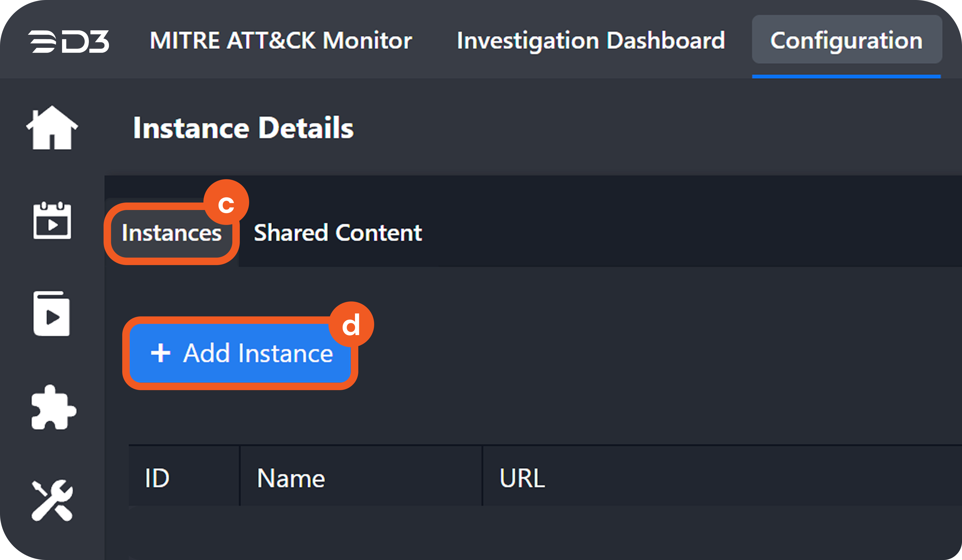This screenshot has width=962, height=560.
Task: Switch to the Shared Content tab
Action: click(338, 233)
